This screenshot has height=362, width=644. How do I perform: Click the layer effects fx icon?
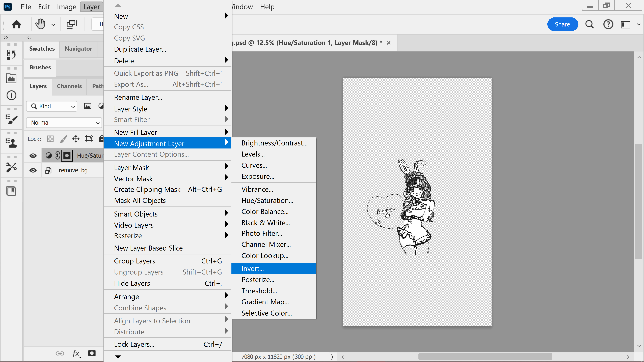[76, 353]
